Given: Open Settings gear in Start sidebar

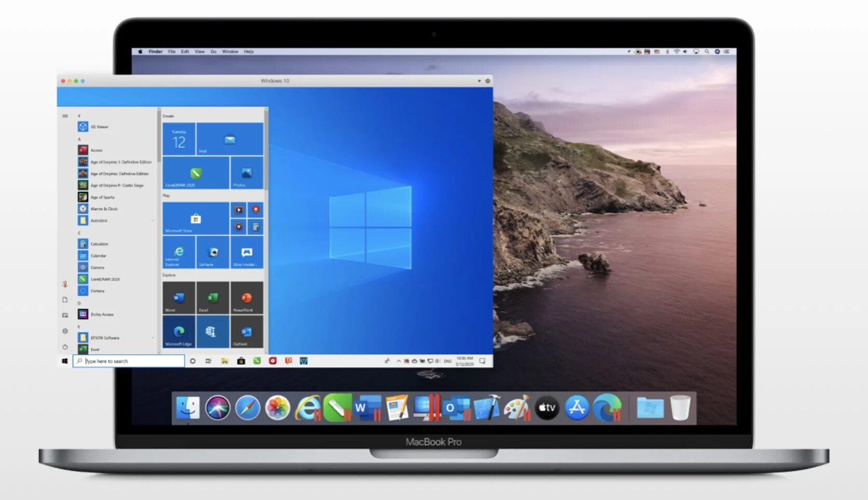Looking at the screenshot, I should 65,331.
